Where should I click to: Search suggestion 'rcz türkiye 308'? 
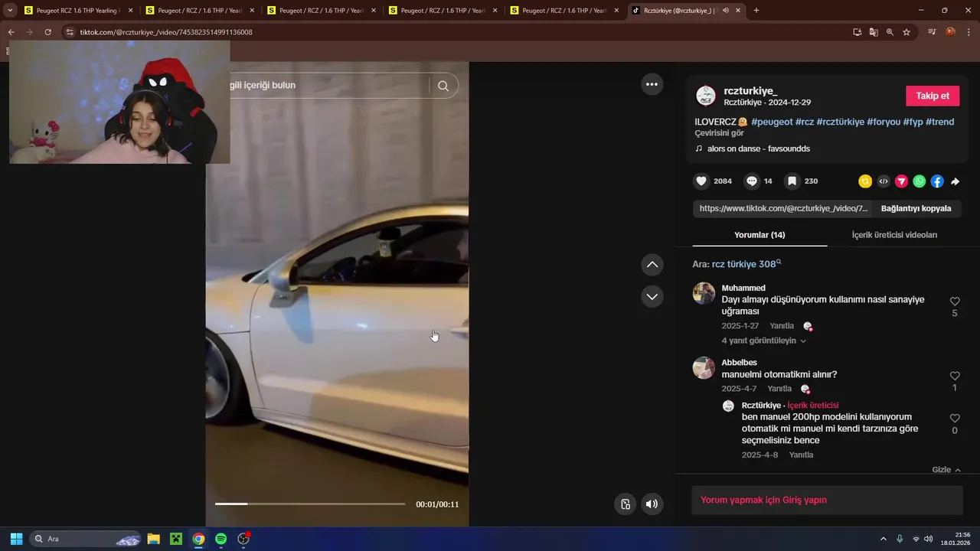(746, 264)
